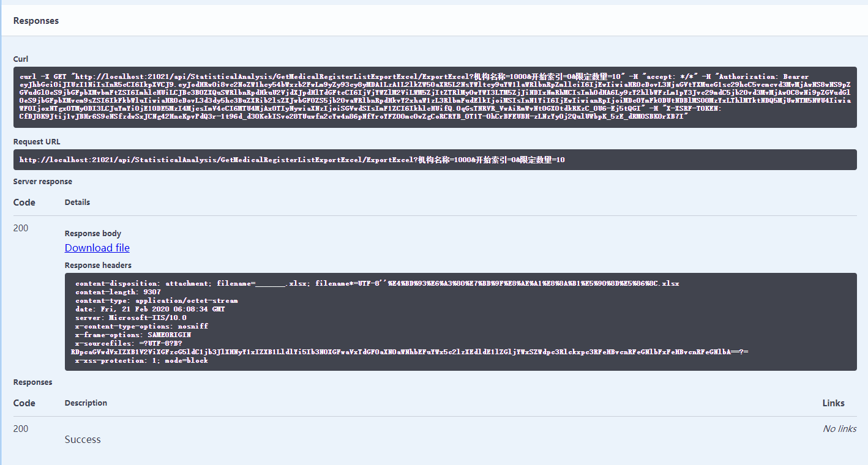Click the 200 code under Server response
Image resolution: width=868 pixels, height=465 pixels.
[20, 228]
